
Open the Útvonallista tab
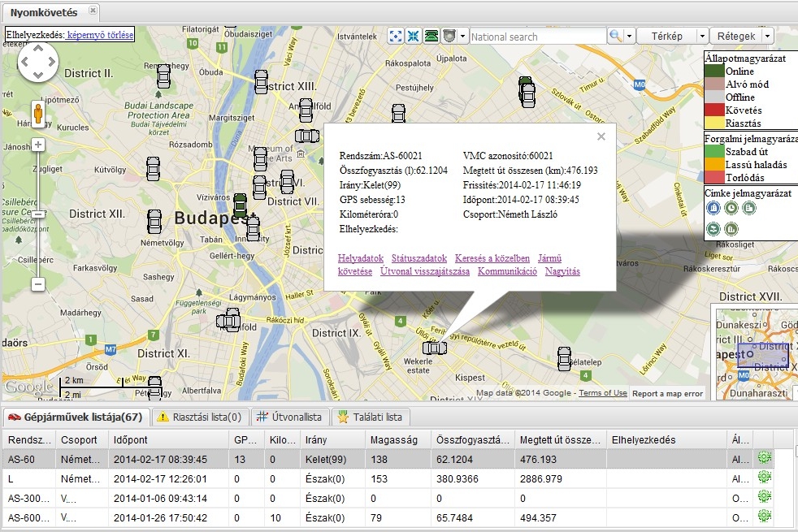288,417
